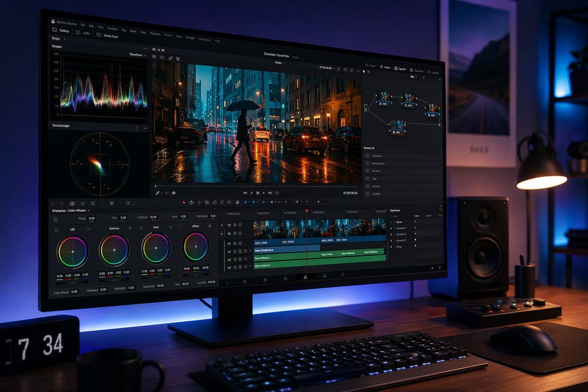Click the Lift color wheel center point
The image size is (588, 392).
73,252
